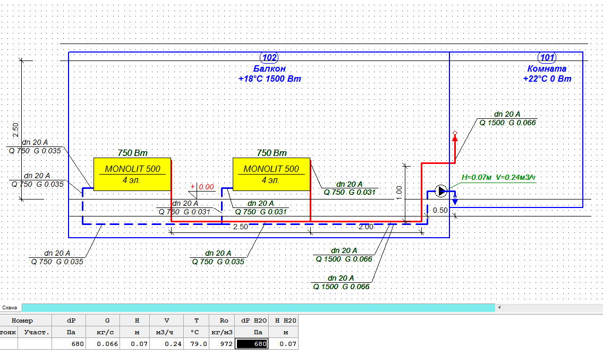Click the H H2O value cell 0.07

click(x=284, y=344)
